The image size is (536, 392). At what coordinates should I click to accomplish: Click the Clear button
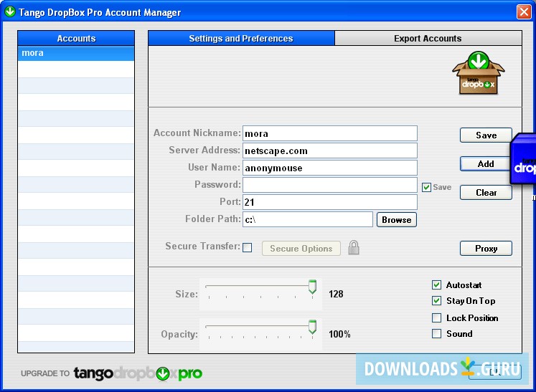coord(486,193)
